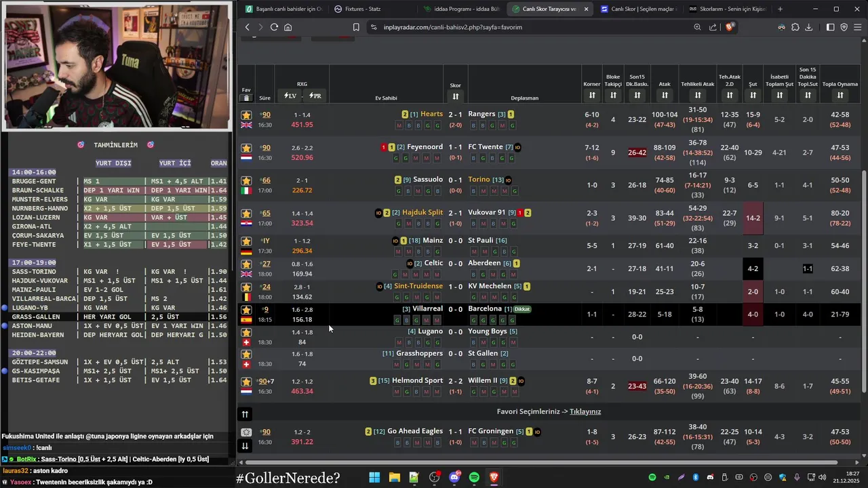This screenshot has width=868, height=488.
Task: Bookmark this page
Action: (x=356, y=27)
